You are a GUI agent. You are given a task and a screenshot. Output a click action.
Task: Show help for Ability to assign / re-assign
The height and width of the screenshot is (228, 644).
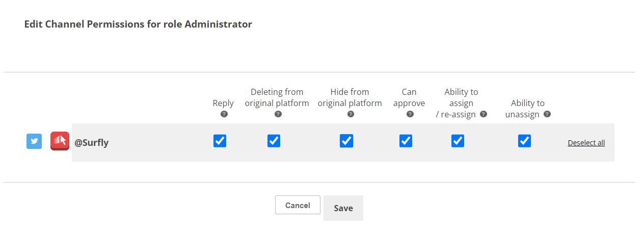tap(483, 114)
